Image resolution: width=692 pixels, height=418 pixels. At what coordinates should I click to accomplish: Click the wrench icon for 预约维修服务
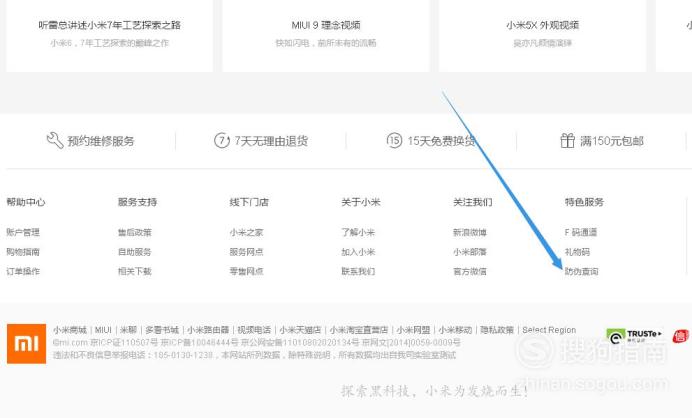55,140
